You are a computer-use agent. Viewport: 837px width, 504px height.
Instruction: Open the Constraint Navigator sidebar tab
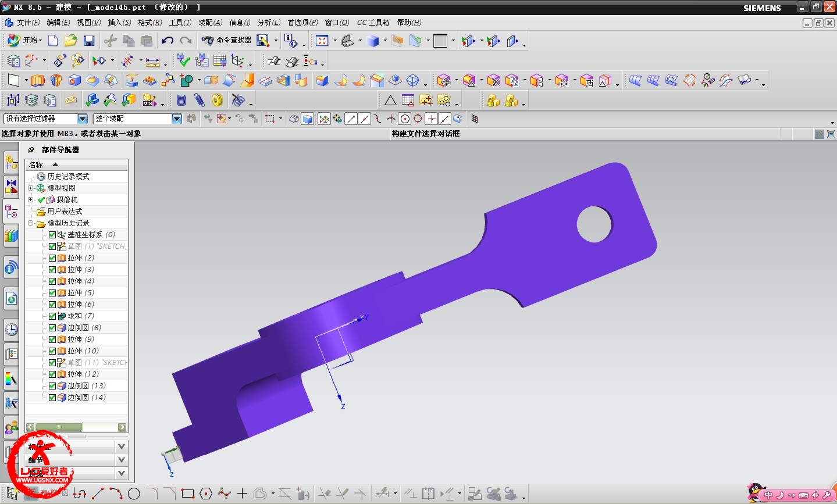tap(11, 186)
